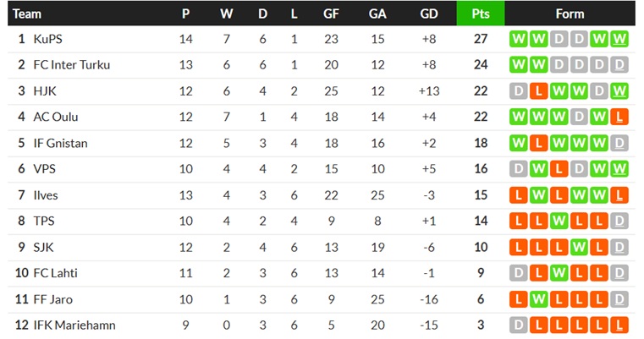This screenshot has width=644, height=339.
Task: Click IFK Mariehamn's first grey draw badge
Action: [518, 325]
